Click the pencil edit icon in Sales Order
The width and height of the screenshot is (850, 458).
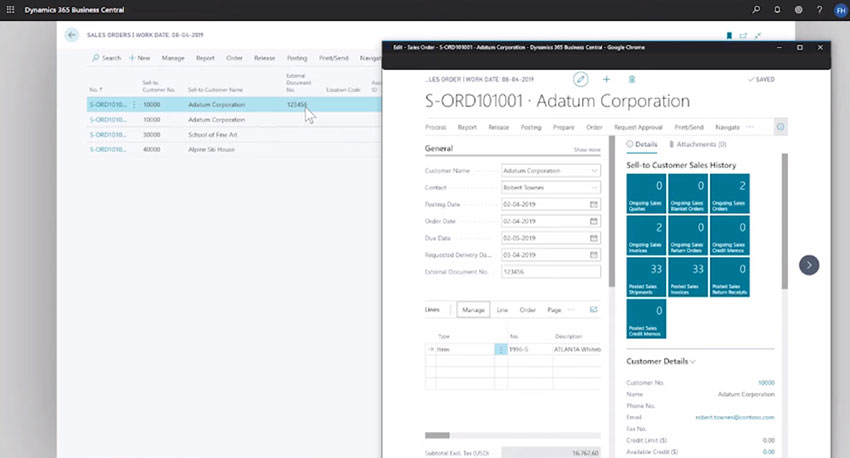pos(581,79)
